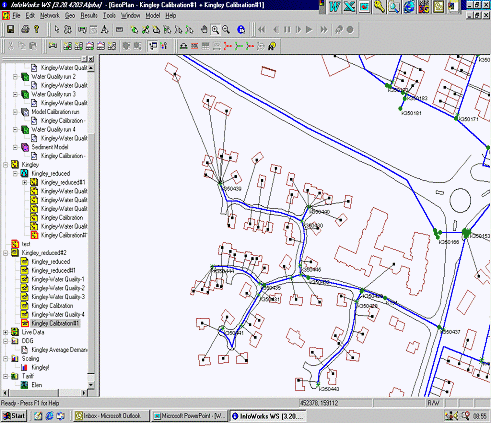Screen dimensions: 491x423
Task: Select the zoom in magnifier tool
Action: [x=215, y=29]
